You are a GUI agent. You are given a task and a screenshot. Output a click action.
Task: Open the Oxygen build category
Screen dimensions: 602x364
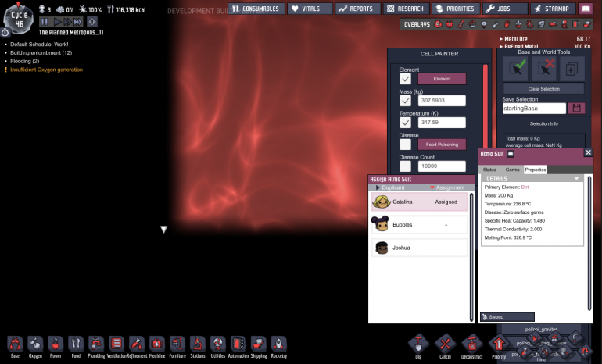(x=35, y=344)
